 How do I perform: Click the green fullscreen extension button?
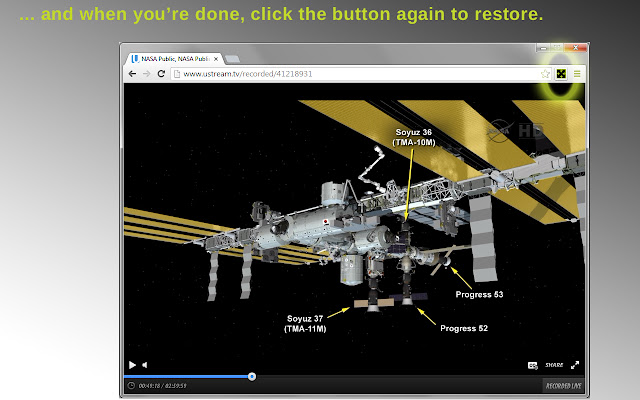pos(561,74)
